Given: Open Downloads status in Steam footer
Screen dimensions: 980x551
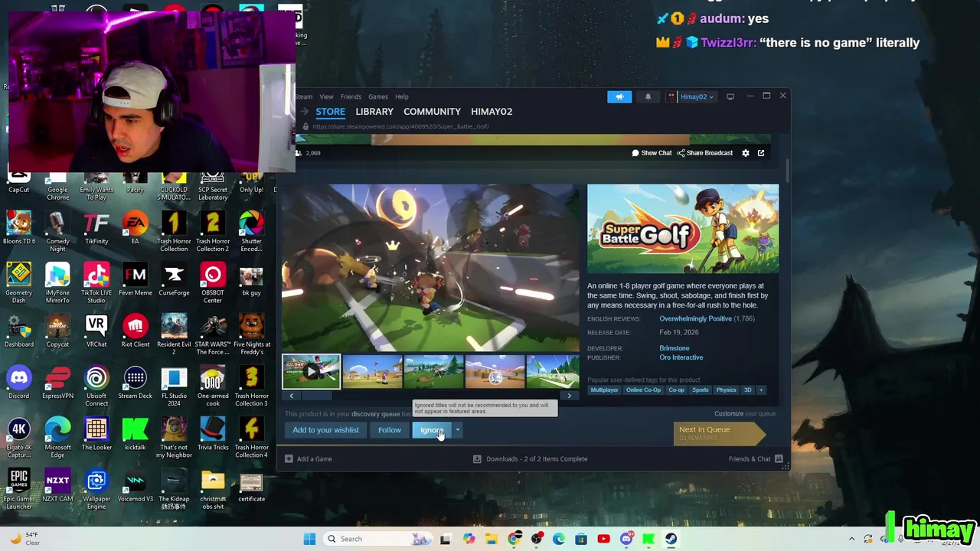Looking at the screenshot, I should 530,459.
